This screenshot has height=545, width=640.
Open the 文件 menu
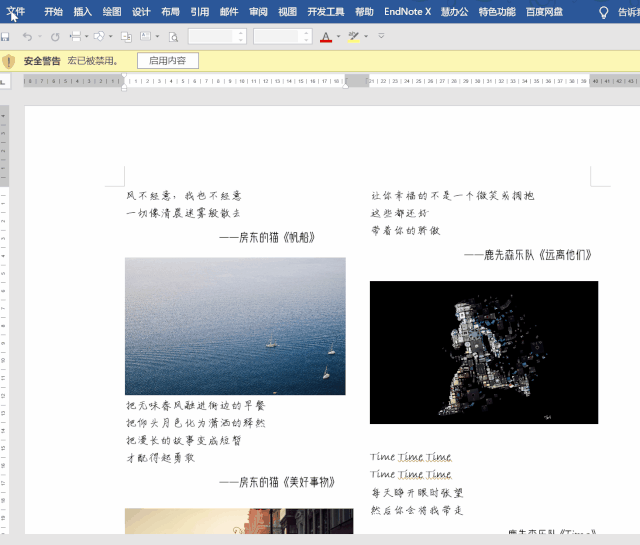click(x=16, y=13)
